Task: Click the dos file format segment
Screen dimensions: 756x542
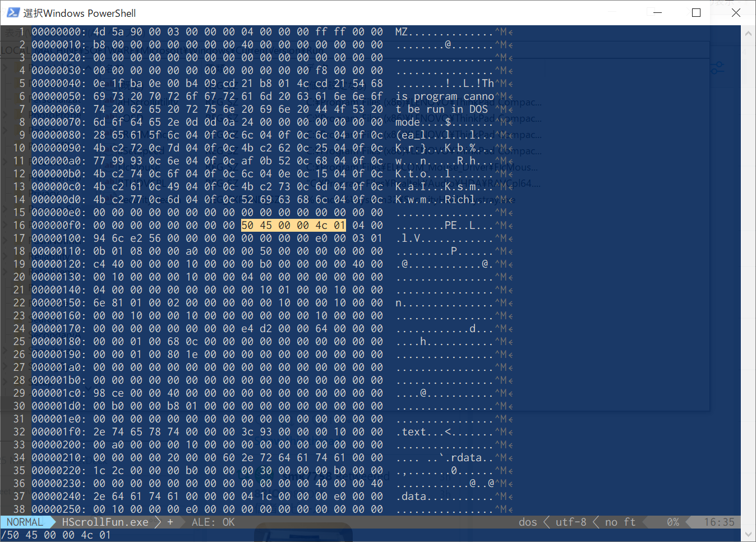Action: [528, 522]
